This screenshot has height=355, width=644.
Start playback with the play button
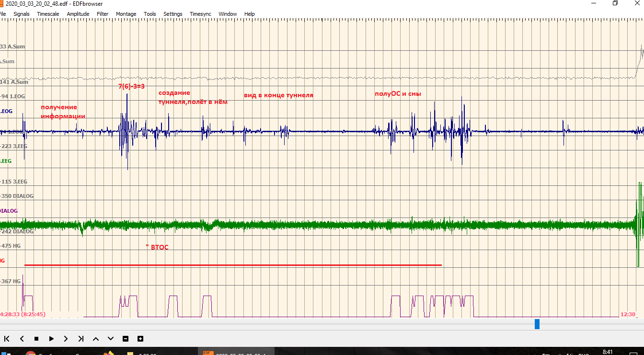tap(51, 339)
